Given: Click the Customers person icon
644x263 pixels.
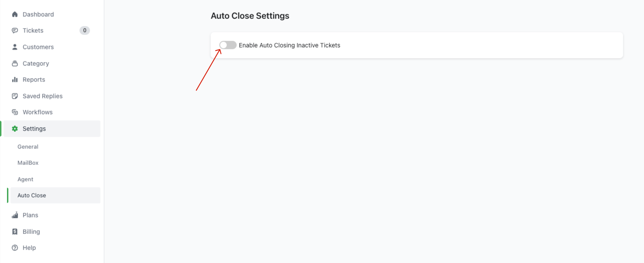Looking at the screenshot, I should click(x=15, y=47).
